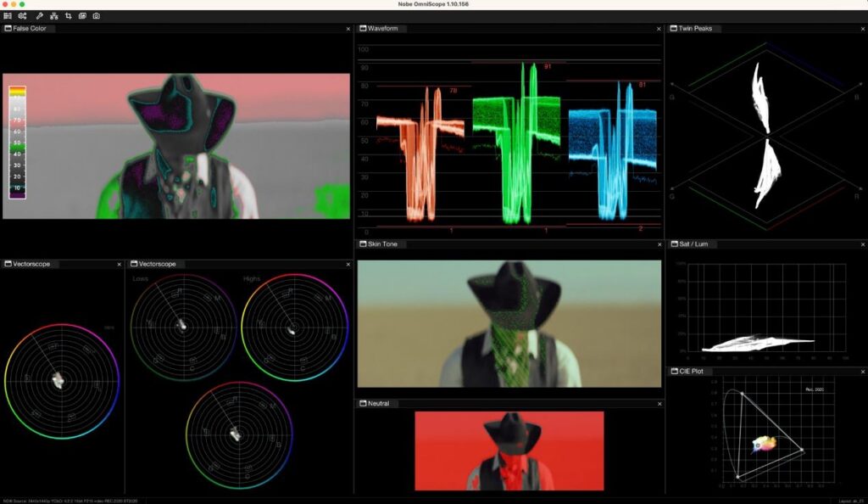Screen dimensions: 868x504
Task: Click the image gallery icon in toolbar
Action: (x=82, y=16)
